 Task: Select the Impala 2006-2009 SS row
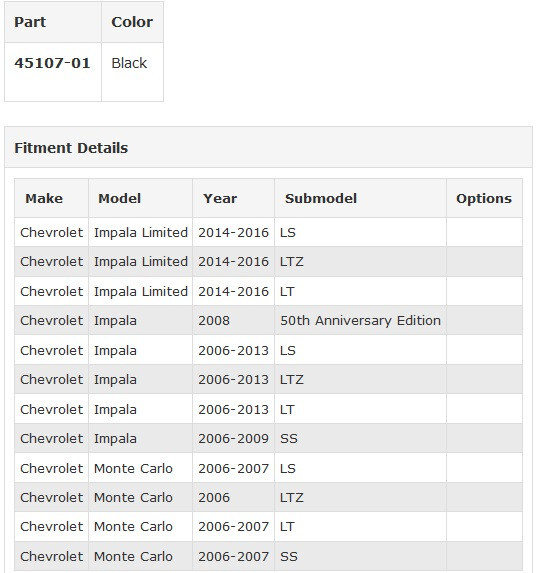(268, 438)
